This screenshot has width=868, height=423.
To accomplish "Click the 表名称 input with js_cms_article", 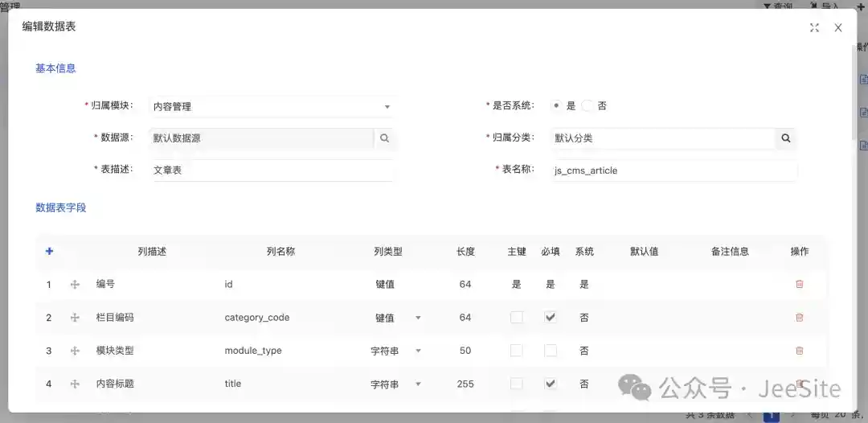I will point(674,170).
